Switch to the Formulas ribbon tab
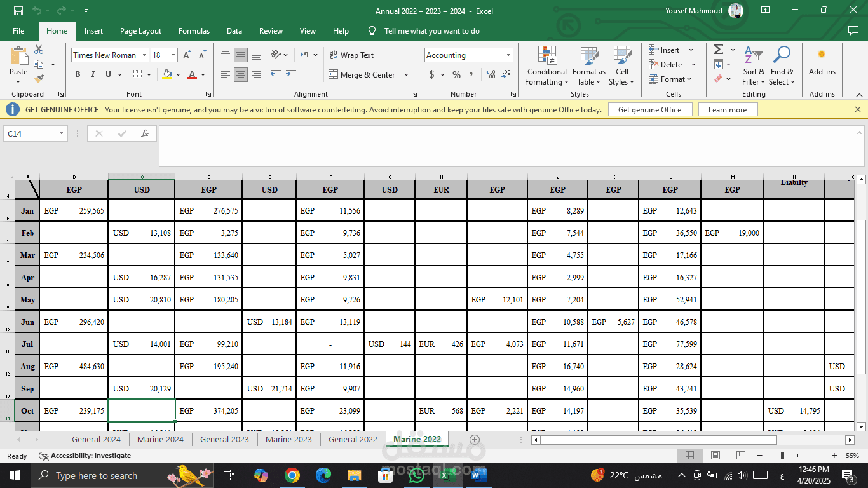 point(194,30)
